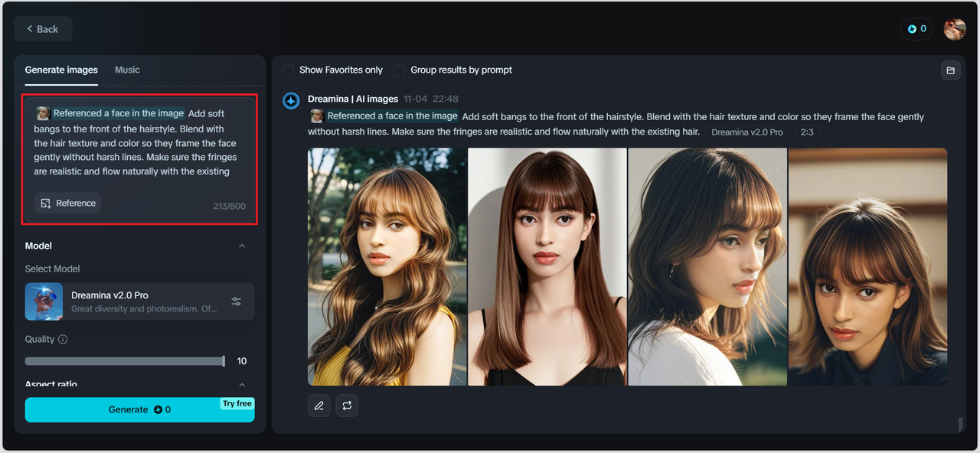Toggle Group results by prompt checkbox

[x=400, y=70]
